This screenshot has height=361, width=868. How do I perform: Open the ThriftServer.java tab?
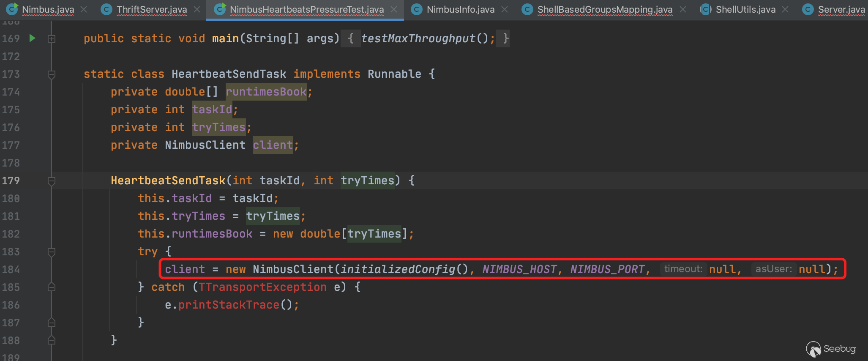point(152,9)
